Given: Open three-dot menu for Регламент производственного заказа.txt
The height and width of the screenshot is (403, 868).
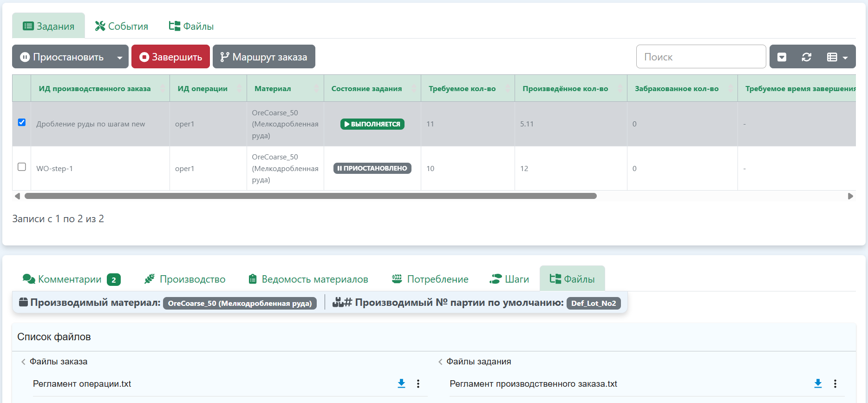Looking at the screenshot, I should (x=835, y=383).
